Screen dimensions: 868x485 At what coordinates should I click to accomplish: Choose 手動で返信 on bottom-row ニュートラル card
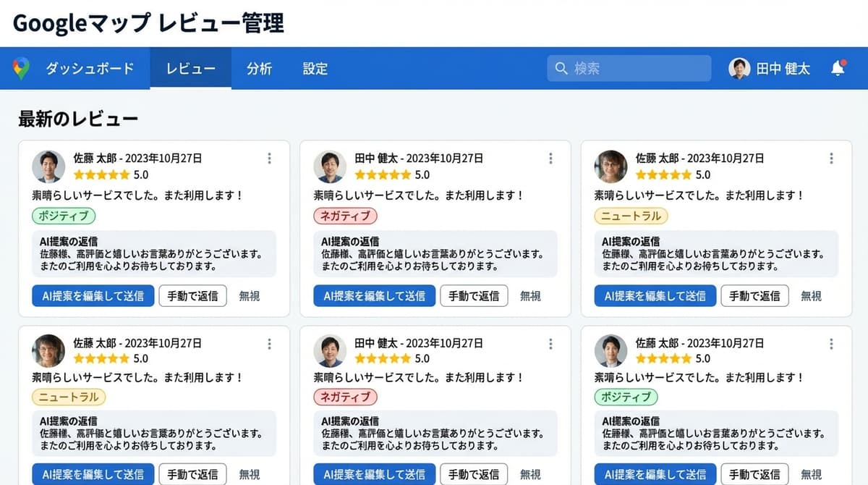click(x=192, y=474)
